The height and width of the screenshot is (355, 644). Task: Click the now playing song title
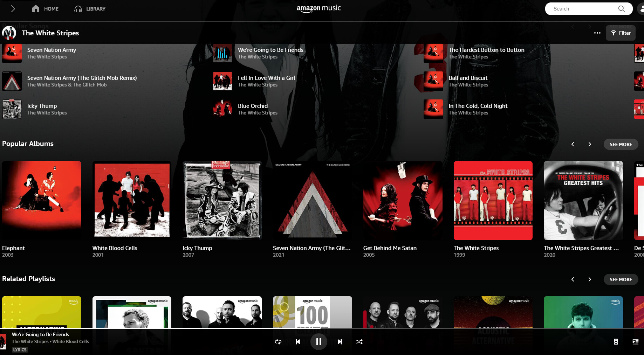click(40, 334)
